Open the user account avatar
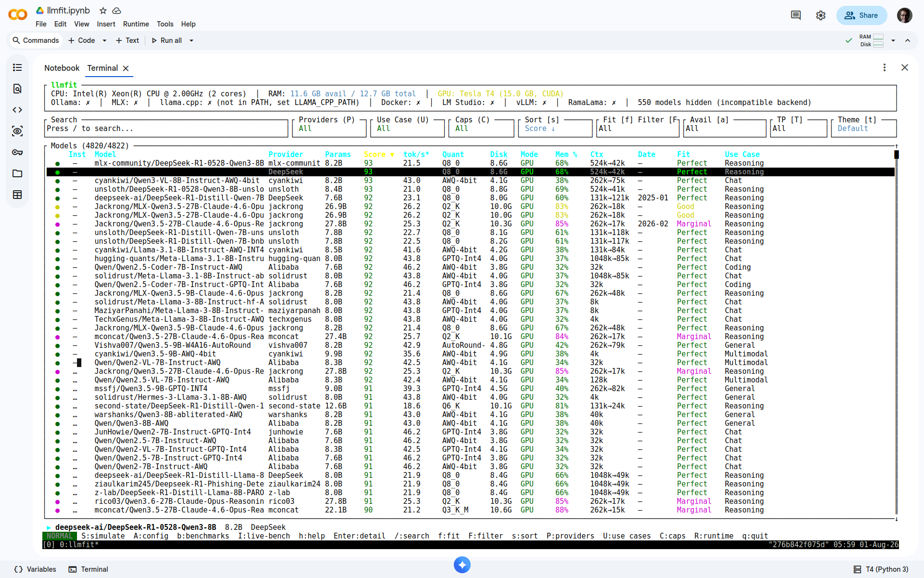This screenshot has height=578, width=924. pos(905,15)
